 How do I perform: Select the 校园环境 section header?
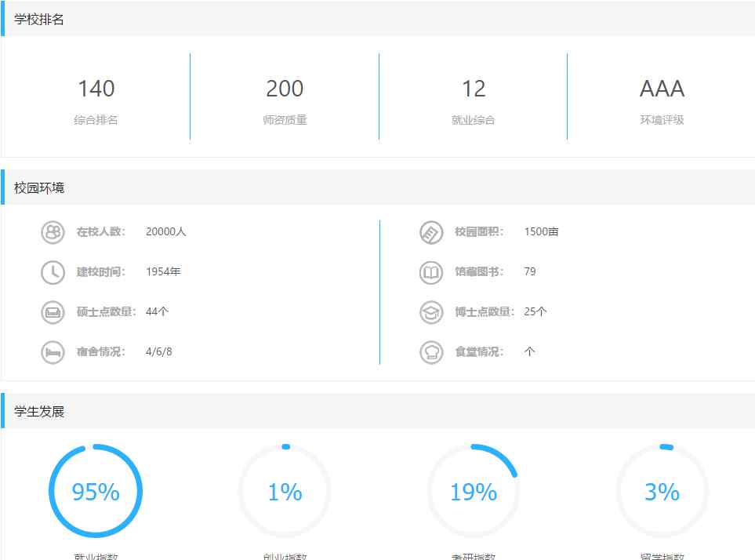point(39,188)
